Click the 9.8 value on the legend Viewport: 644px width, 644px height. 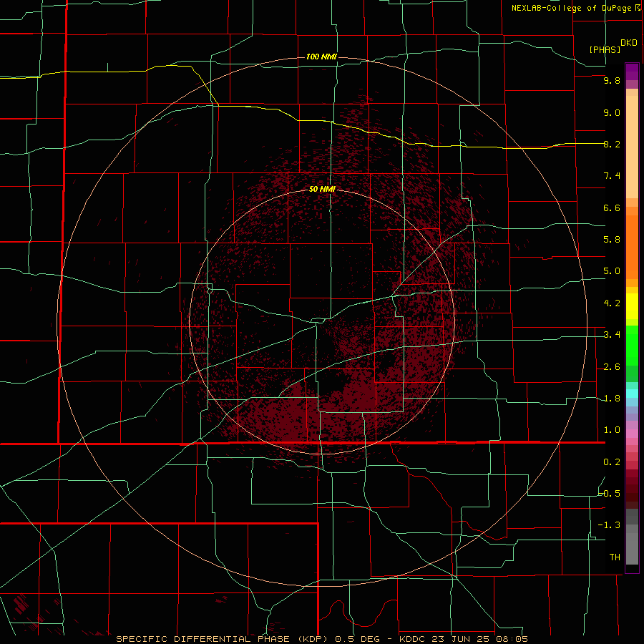tap(612, 80)
